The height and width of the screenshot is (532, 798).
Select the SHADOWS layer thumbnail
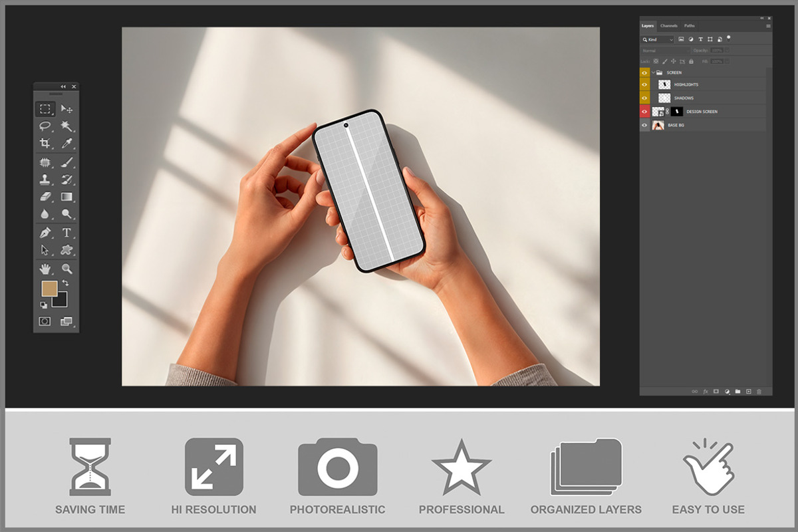(x=664, y=98)
